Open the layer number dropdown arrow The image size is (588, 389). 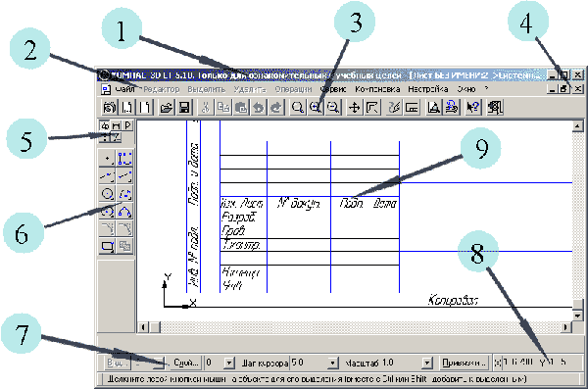click(x=229, y=363)
